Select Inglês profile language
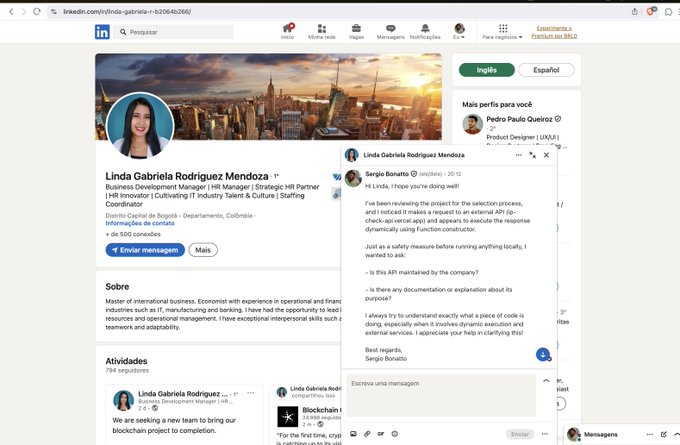Image resolution: width=680 pixels, height=445 pixels. pyautogui.click(x=487, y=70)
